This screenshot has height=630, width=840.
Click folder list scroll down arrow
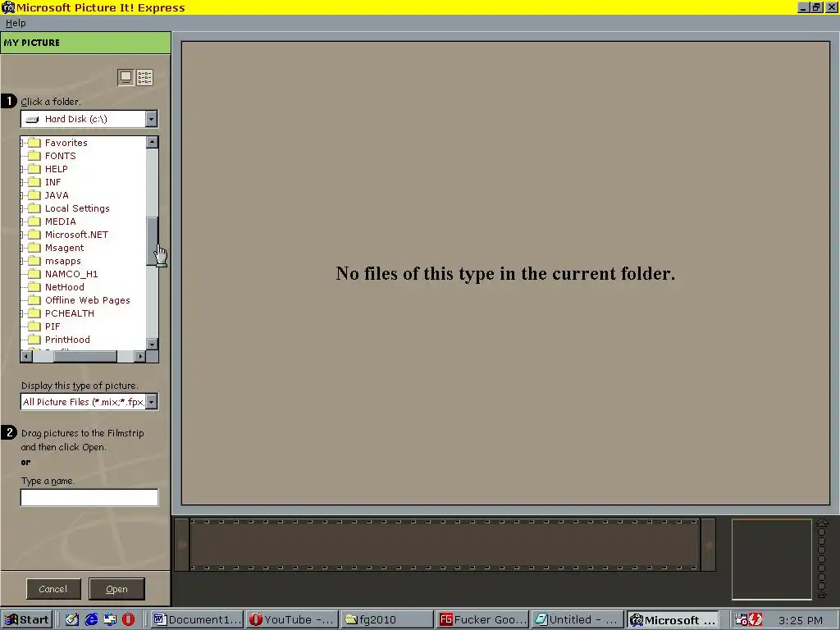pyautogui.click(x=152, y=345)
